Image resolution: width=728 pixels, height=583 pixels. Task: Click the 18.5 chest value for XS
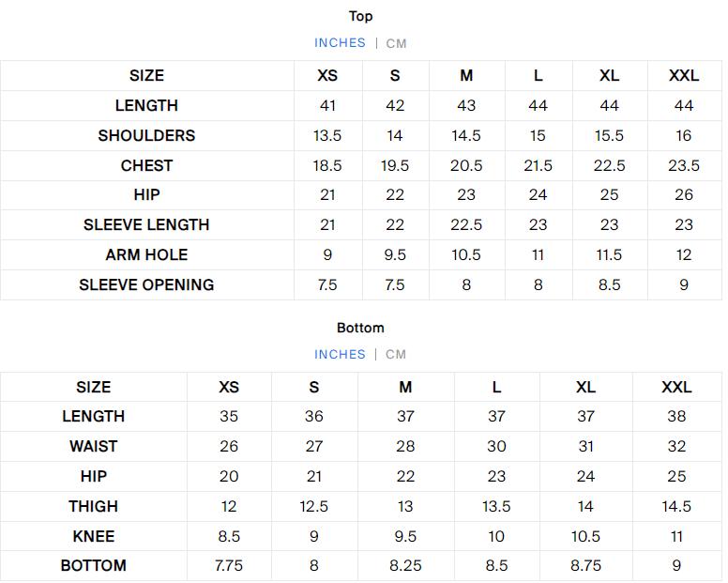[x=327, y=166]
